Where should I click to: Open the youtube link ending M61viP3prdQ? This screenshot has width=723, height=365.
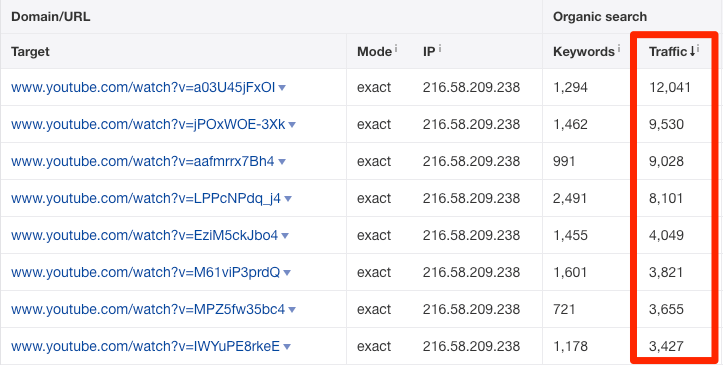click(145, 272)
